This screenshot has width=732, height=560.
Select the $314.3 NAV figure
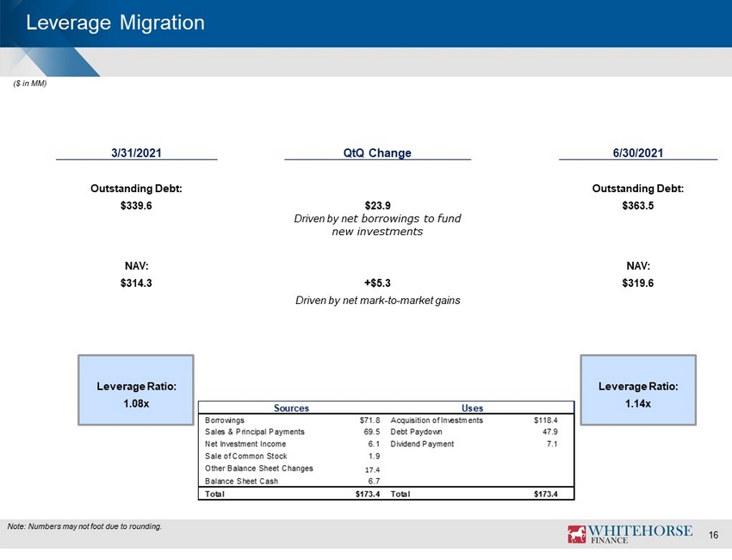point(136,283)
